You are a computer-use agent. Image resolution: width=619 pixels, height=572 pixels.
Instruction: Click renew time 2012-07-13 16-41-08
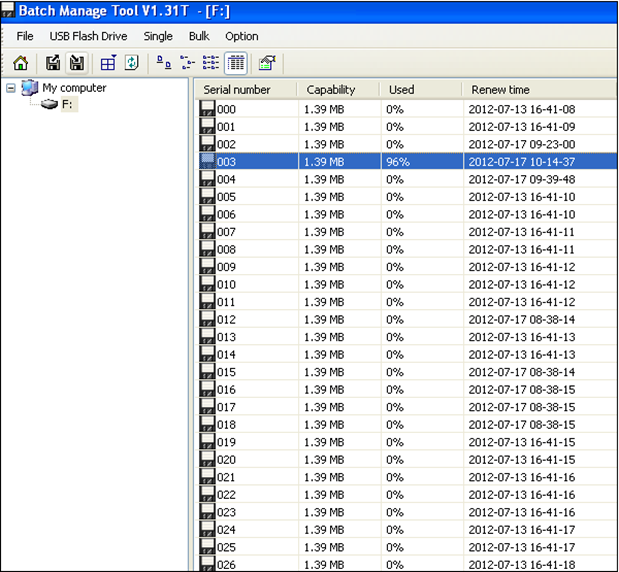(x=521, y=109)
